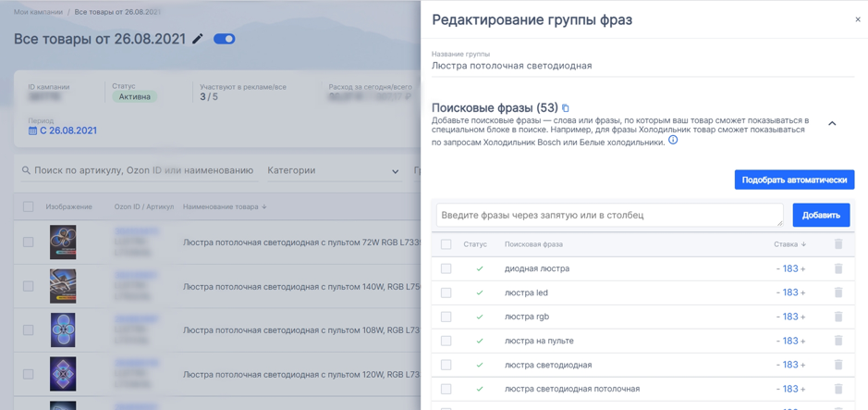Tick the select-all products checkbox
The height and width of the screenshot is (410, 868).
point(29,206)
